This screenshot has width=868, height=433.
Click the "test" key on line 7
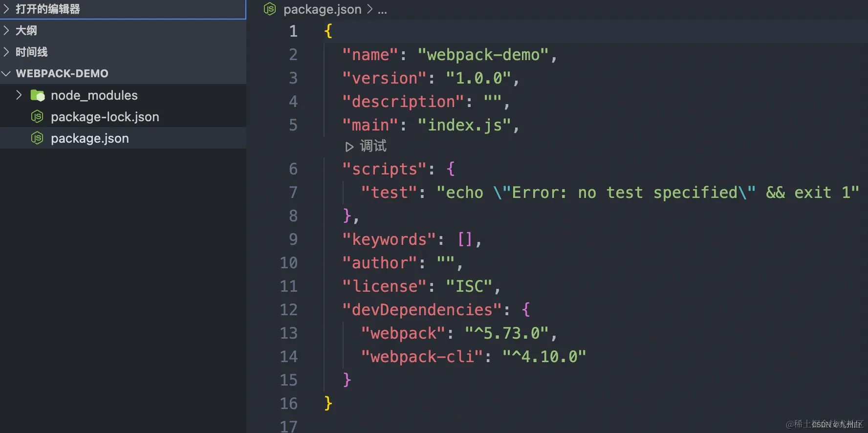tap(390, 193)
